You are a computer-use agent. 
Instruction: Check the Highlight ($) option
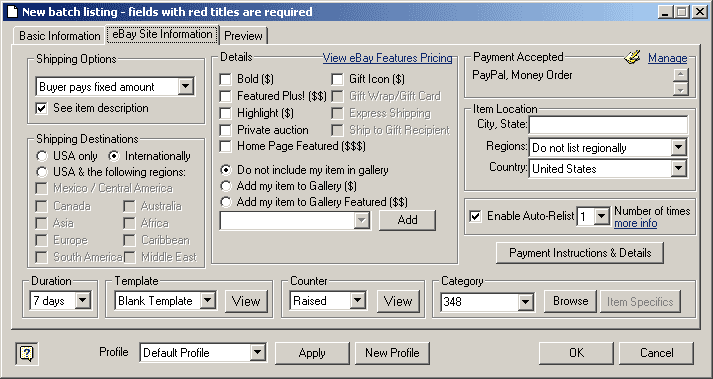[226, 113]
